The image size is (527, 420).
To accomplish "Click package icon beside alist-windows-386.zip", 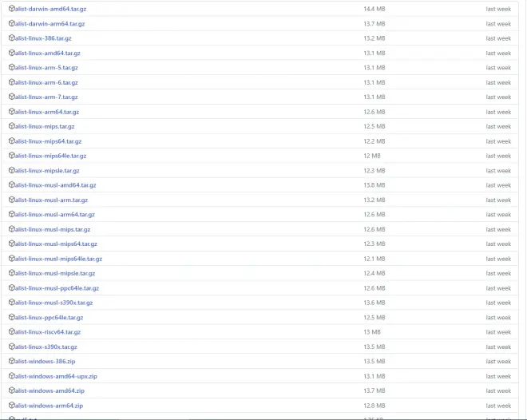I will (x=12, y=361).
